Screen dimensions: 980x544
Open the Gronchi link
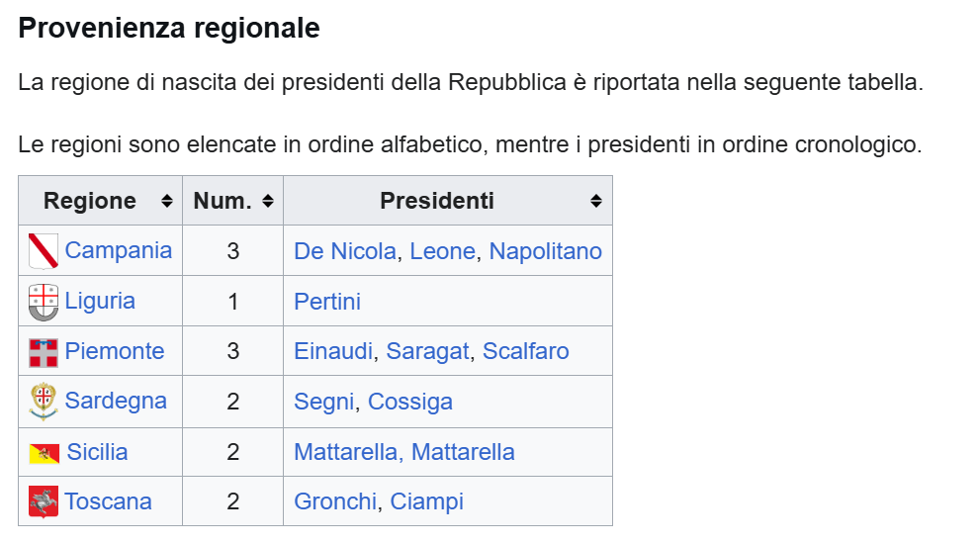[x=335, y=501]
